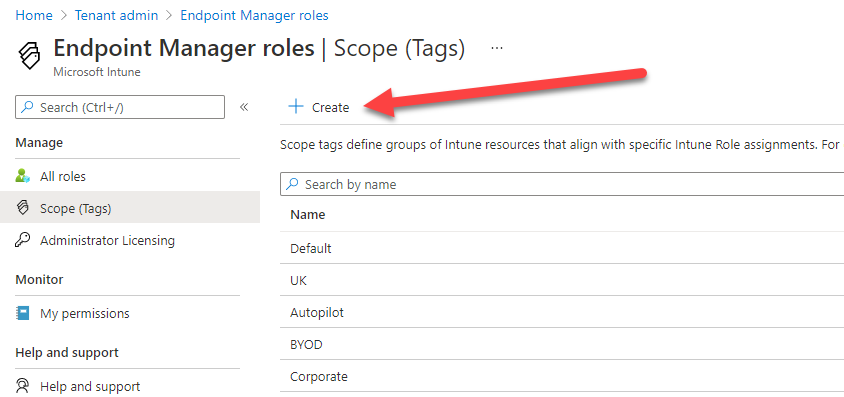Sort by the Name column header
The width and height of the screenshot is (844, 397).
tap(308, 215)
